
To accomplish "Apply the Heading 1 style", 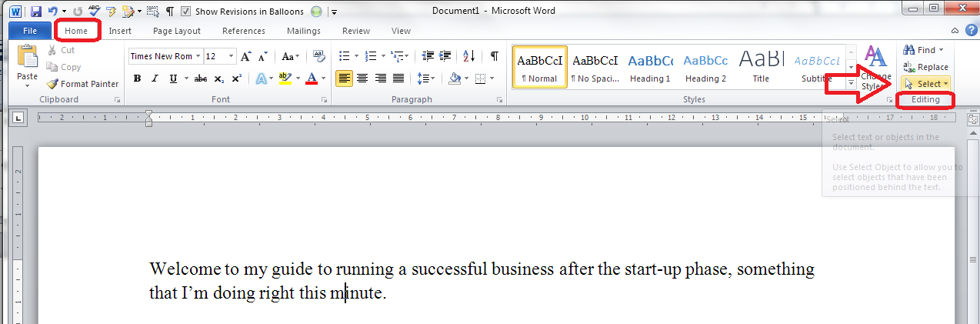I will coord(650,67).
